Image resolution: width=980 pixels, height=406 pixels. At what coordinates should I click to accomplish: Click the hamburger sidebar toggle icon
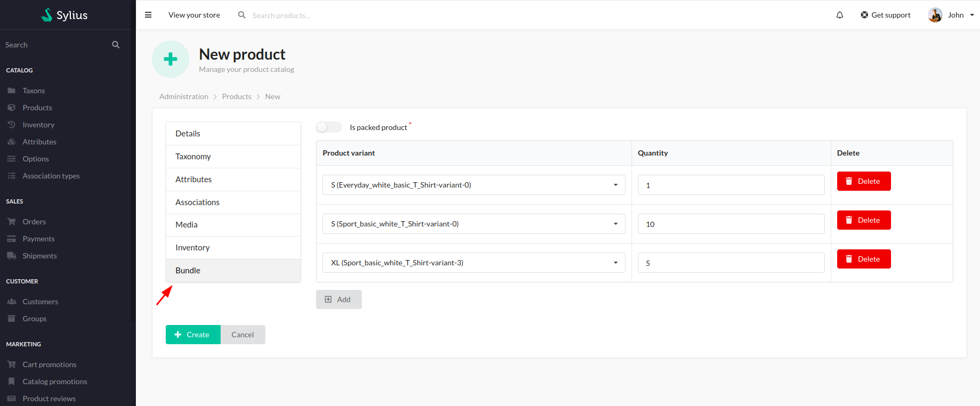[148, 15]
